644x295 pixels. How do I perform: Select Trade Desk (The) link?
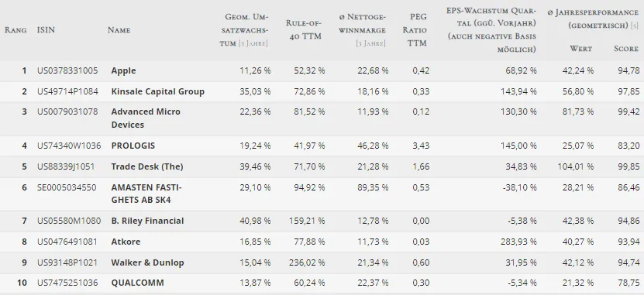click(147, 166)
